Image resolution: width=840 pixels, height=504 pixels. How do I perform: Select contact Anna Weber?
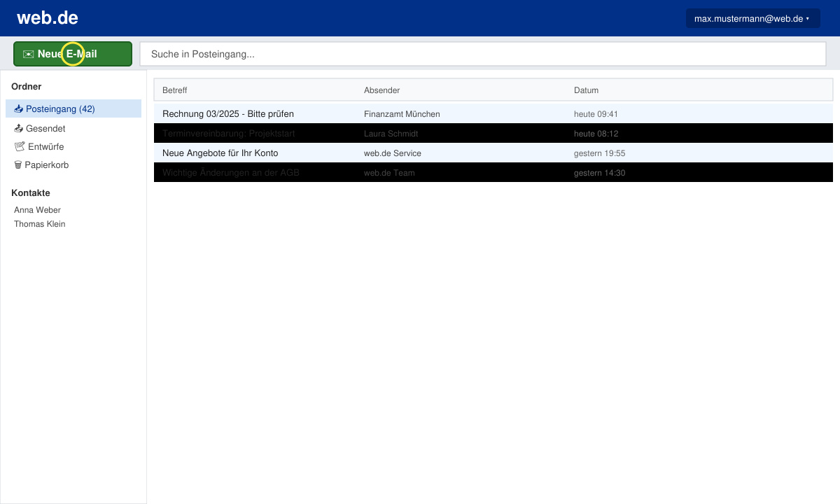[38, 209]
